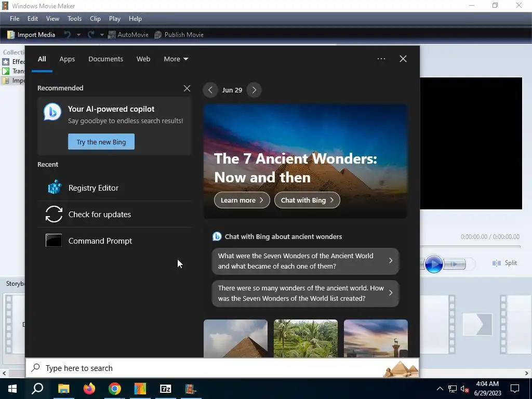This screenshot has height=399, width=532.
Task: Switch to the Apps search tab
Action: (x=67, y=59)
